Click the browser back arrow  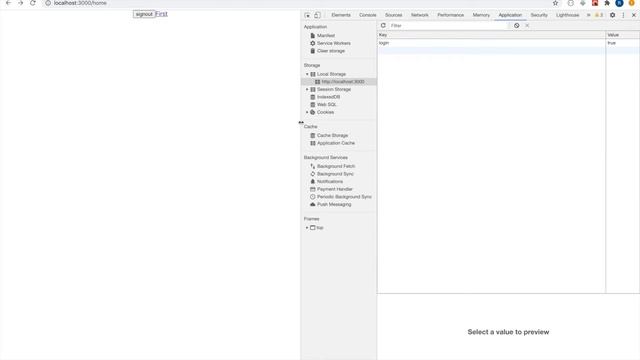(8, 3)
